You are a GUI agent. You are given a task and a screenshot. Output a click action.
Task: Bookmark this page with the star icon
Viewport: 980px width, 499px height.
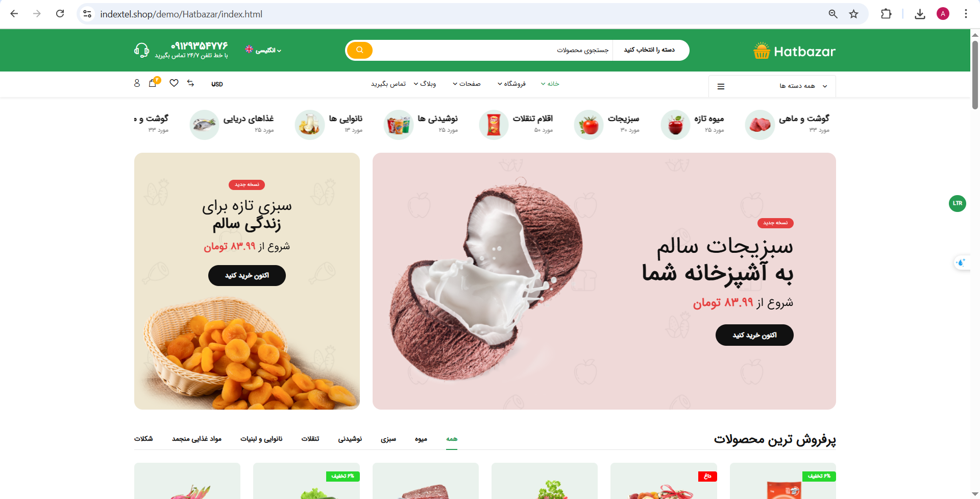853,14
